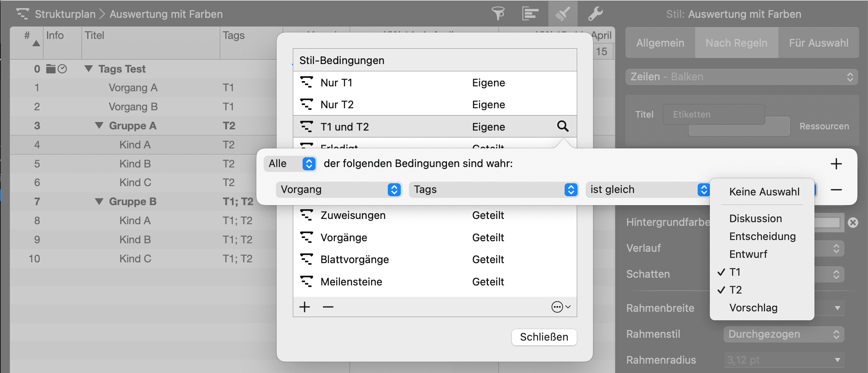Click the Hintergrundfarbe color well
The image size is (868, 373).
point(827,222)
